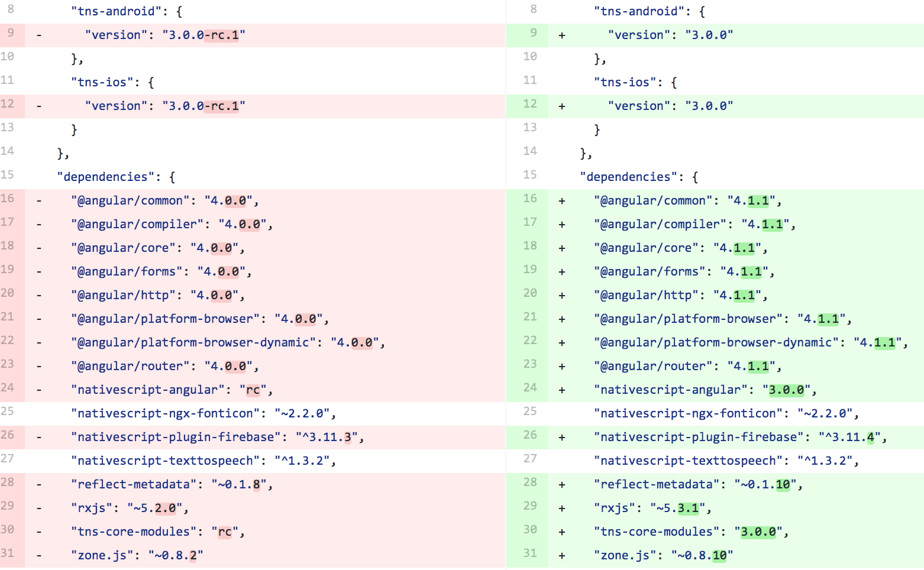Click line number 26 beside removed firebase ^3.11.3
This screenshot has height=570, width=924.
click(7, 435)
